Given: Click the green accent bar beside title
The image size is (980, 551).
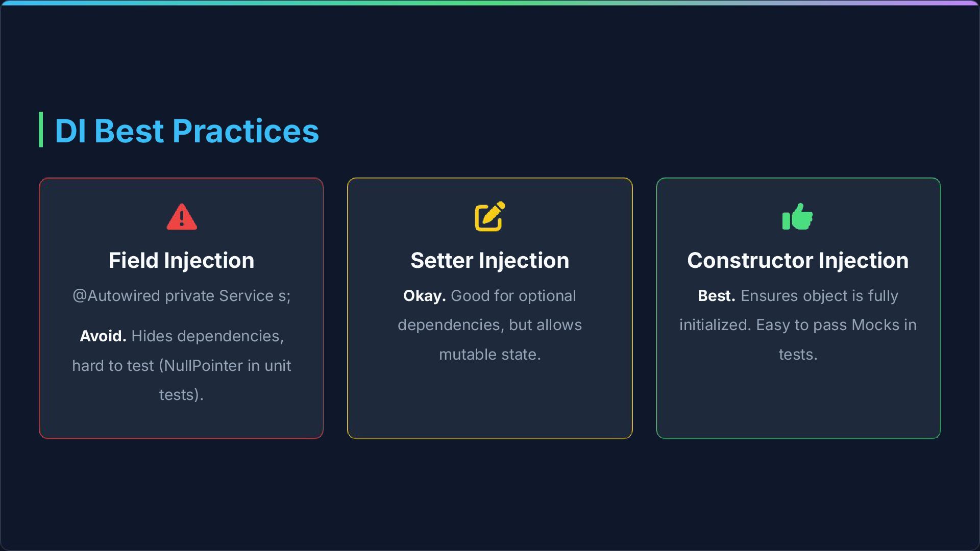Looking at the screenshot, I should click(41, 130).
